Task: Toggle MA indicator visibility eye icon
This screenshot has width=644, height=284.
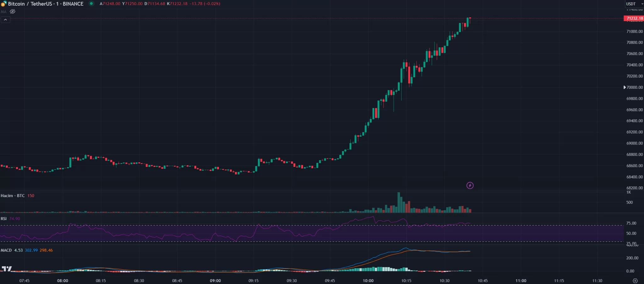Action: pos(13,12)
